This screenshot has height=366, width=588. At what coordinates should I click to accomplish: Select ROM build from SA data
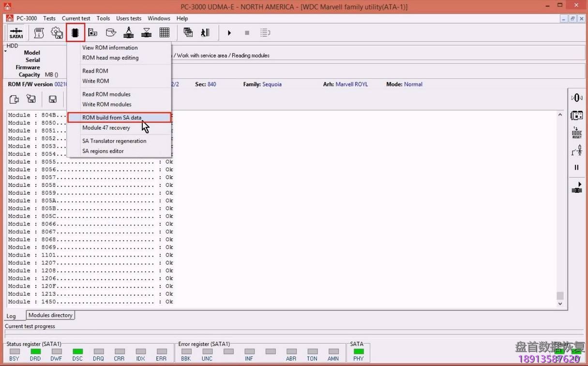[112, 117]
